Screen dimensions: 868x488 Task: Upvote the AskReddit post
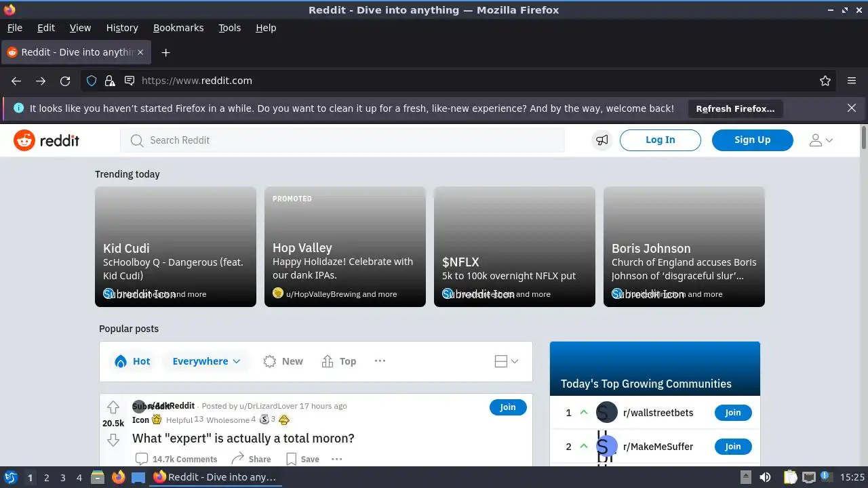coord(113,407)
